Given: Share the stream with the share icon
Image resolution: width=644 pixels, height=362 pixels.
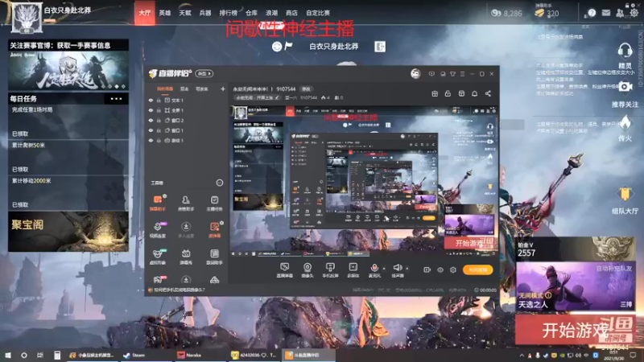Looking at the screenshot, I should tap(488, 93).
